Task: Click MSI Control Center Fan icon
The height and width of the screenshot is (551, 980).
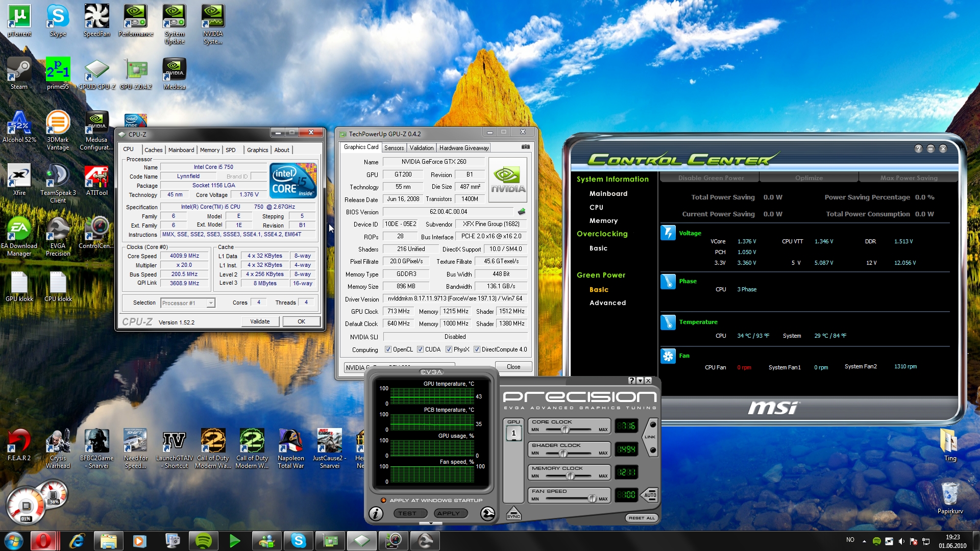Action: click(x=668, y=356)
